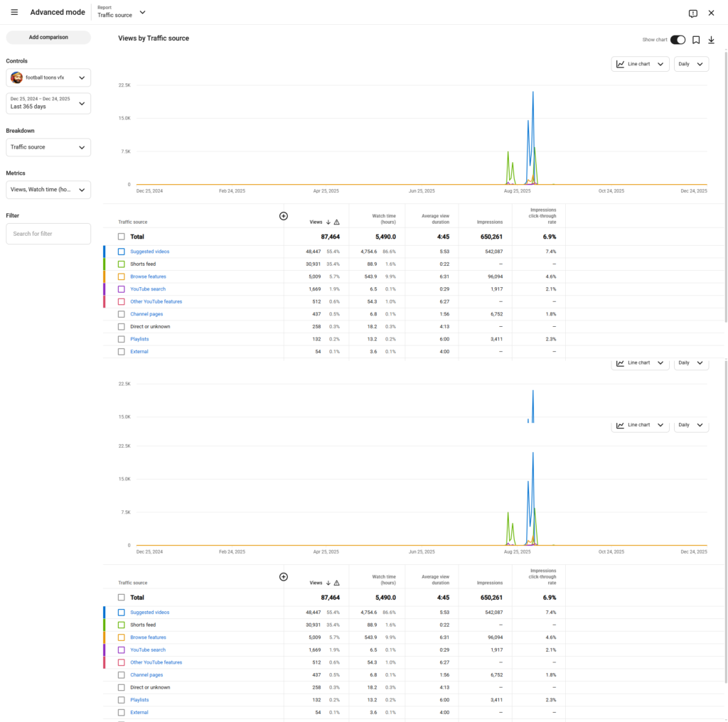Open the Breakdown Traffic source dropdown
The height and width of the screenshot is (722, 728).
(x=48, y=147)
